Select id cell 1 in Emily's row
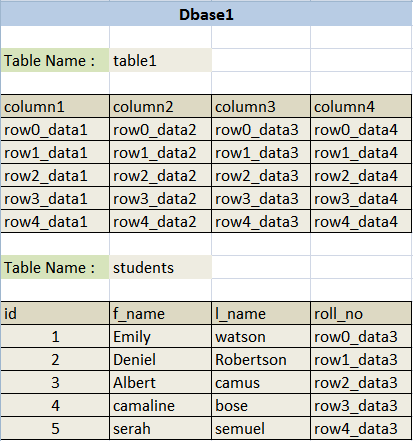The height and width of the screenshot is (441, 413). click(x=55, y=336)
